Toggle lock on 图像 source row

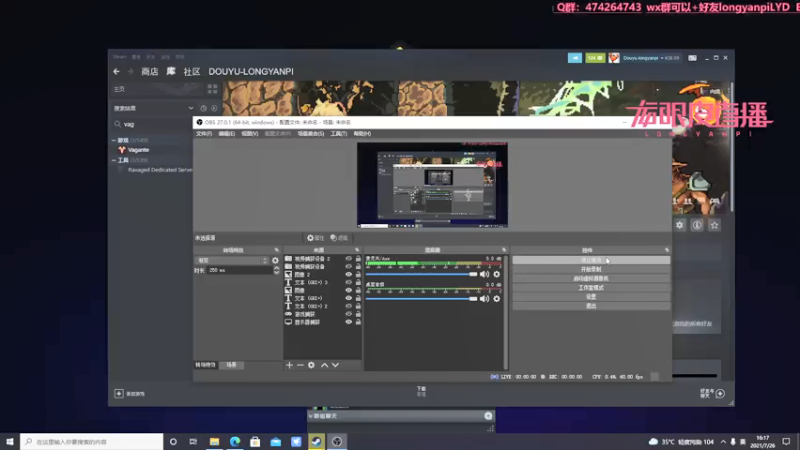[358, 290]
